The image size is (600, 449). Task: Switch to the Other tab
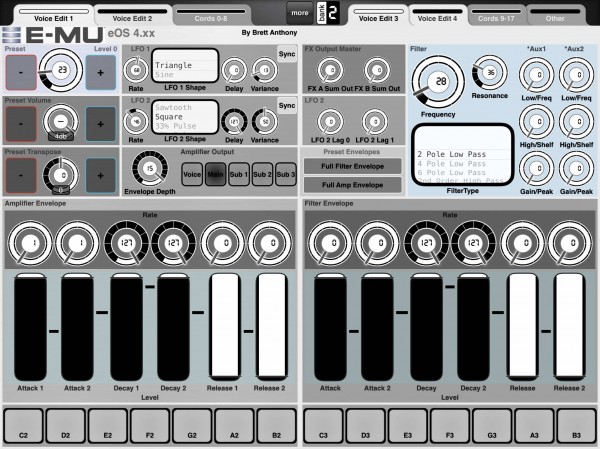pyautogui.click(x=555, y=16)
